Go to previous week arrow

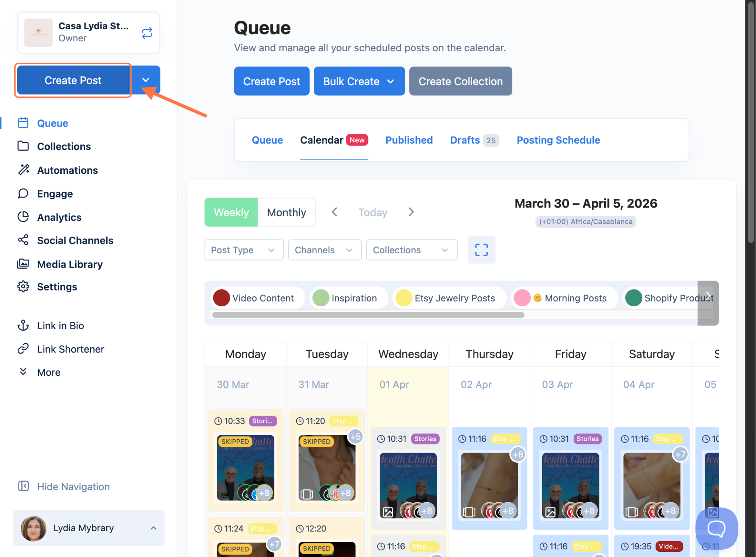(x=334, y=212)
